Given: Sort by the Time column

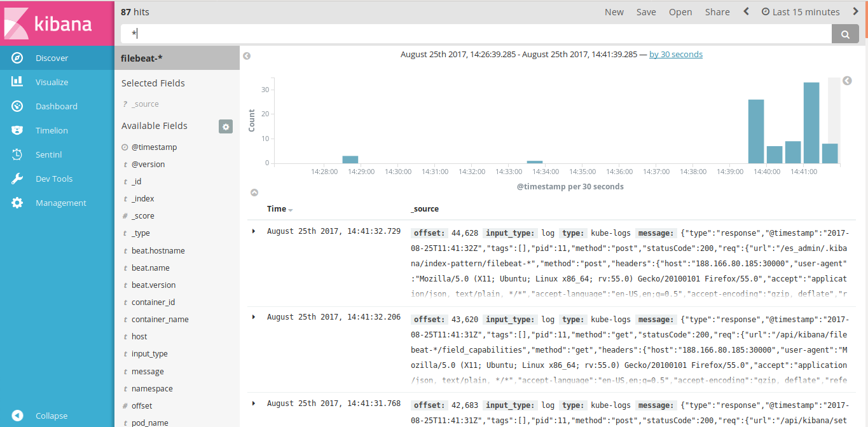Looking at the screenshot, I should coord(280,209).
